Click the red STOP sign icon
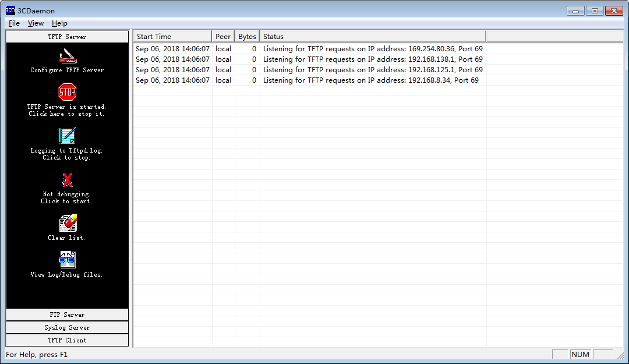 pyautogui.click(x=68, y=92)
